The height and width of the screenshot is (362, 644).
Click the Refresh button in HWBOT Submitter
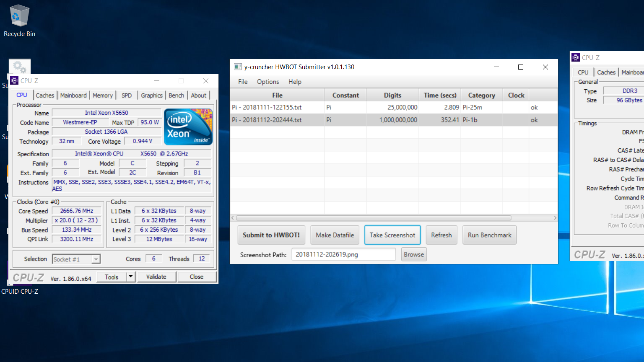click(441, 235)
